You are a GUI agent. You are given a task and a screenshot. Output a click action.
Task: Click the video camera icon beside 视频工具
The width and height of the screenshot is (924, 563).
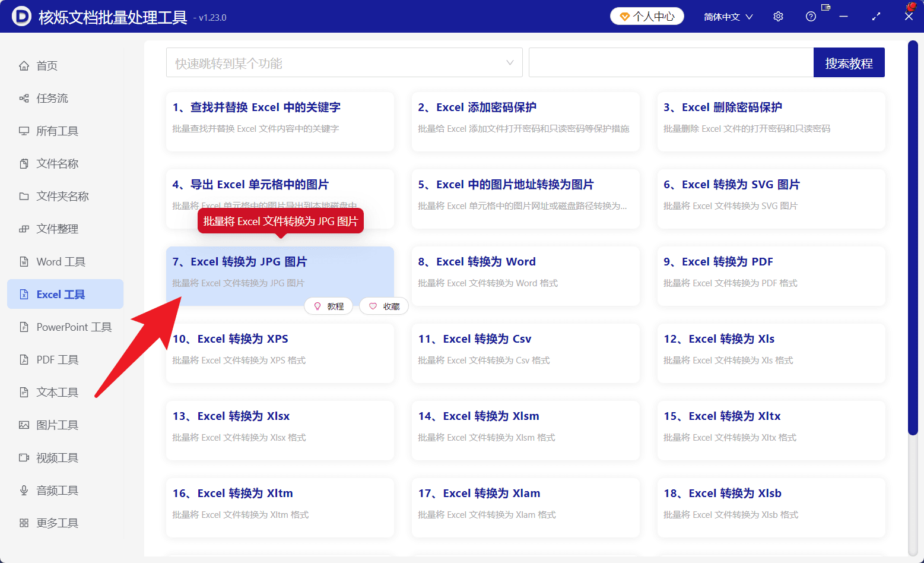pos(24,458)
